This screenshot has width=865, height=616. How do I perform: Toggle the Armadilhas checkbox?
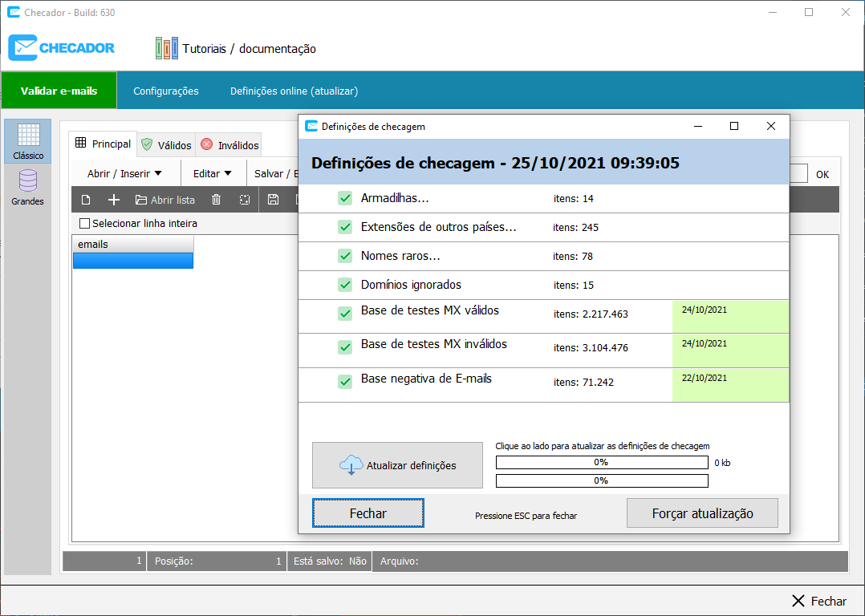[345, 199]
